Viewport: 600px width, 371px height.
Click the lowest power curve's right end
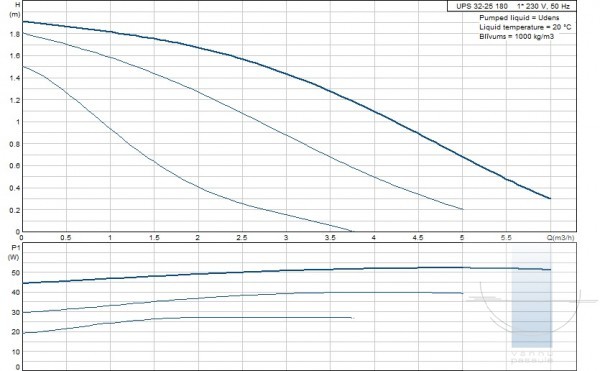(352, 318)
